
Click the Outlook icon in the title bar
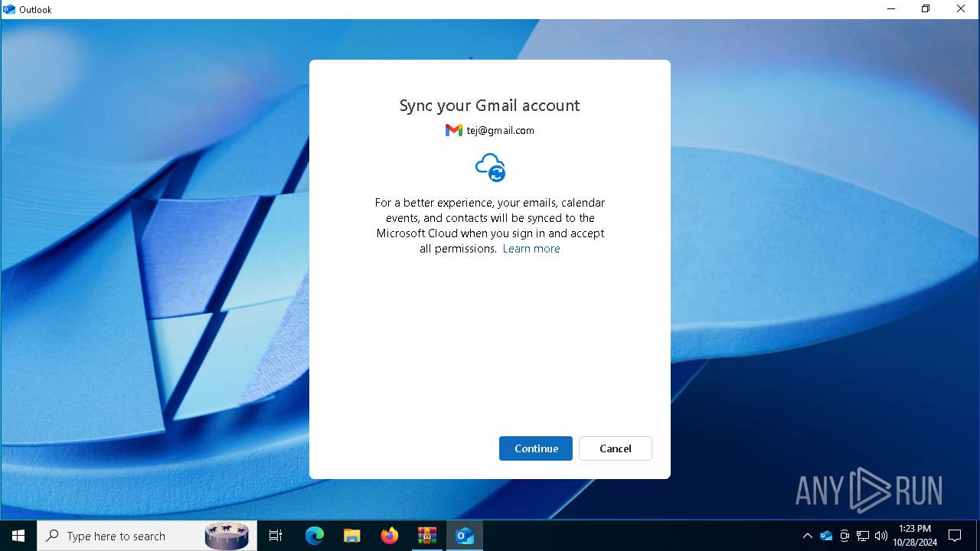9,9
